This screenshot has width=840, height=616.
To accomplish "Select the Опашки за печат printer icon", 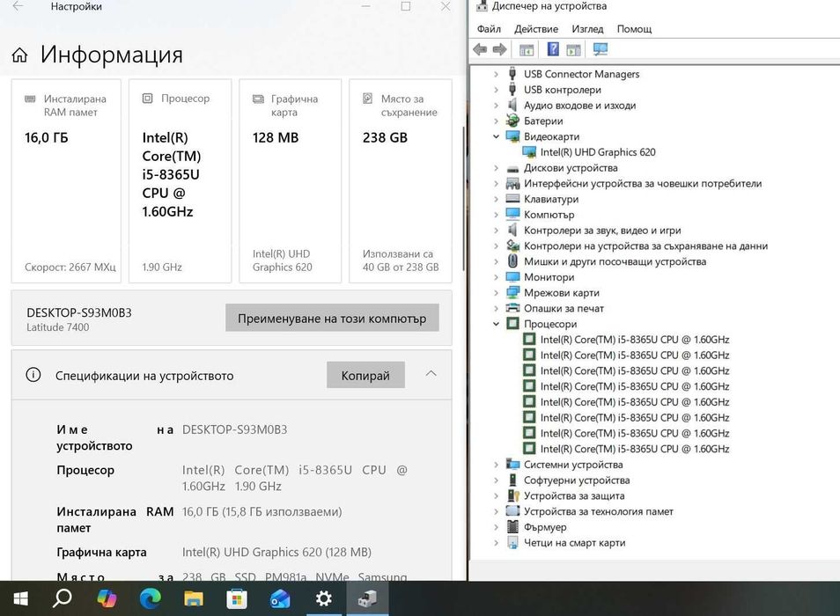I will click(x=512, y=308).
